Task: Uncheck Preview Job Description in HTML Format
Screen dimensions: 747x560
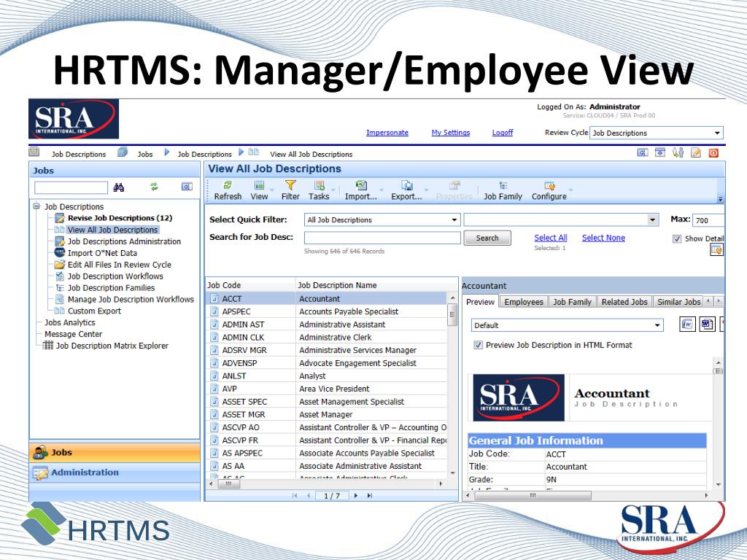Action: (x=479, y=345)
